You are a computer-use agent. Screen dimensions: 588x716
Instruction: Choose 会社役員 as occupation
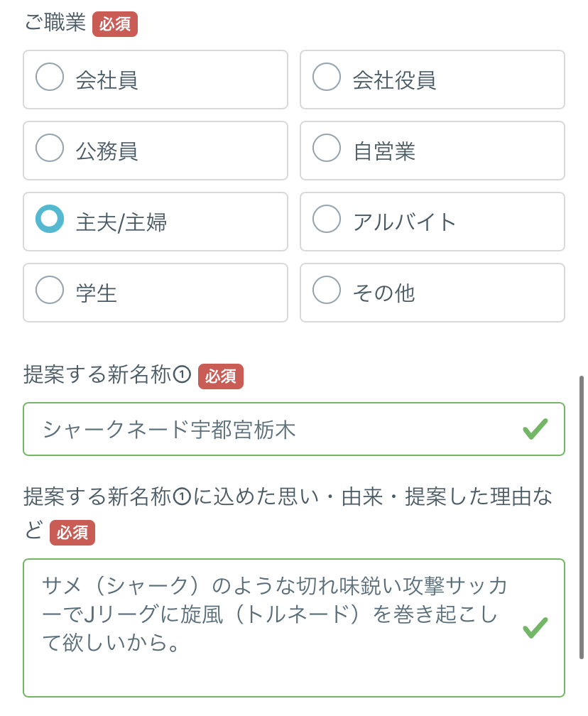pyautogui.click(x=327, y=77)
